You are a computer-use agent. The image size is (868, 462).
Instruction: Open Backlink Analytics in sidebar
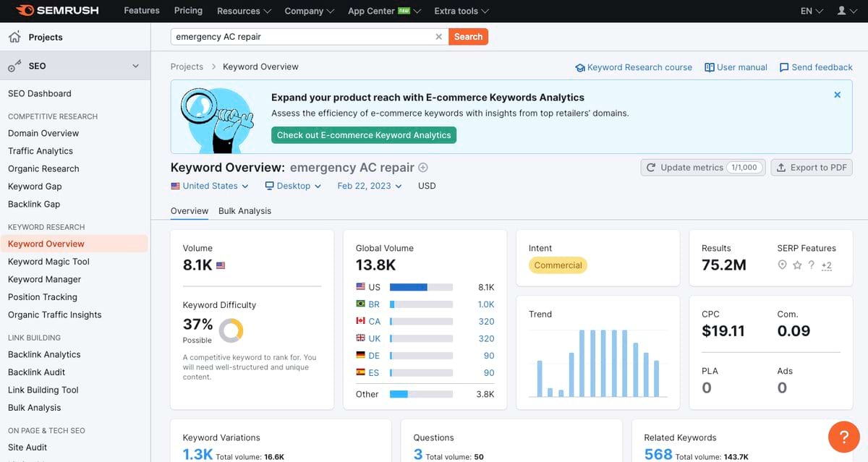[x=44, y=354]
